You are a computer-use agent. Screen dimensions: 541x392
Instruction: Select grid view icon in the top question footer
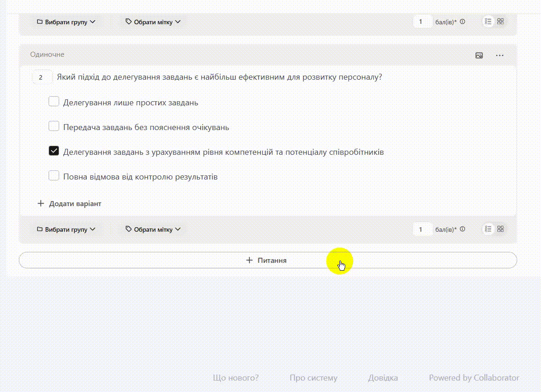click(x=501, y=22)
